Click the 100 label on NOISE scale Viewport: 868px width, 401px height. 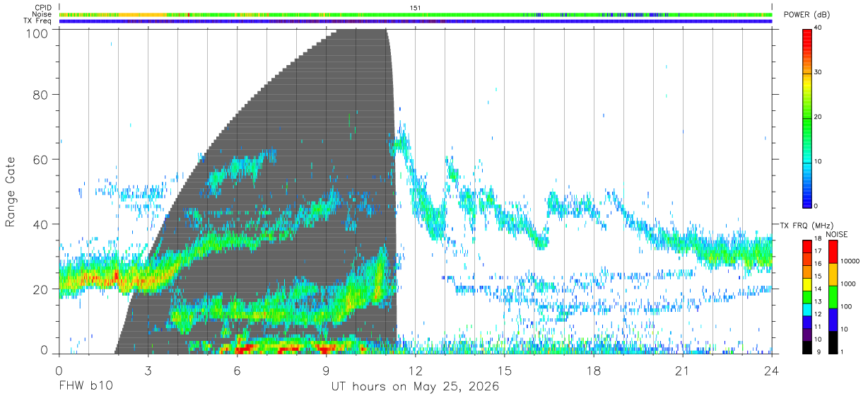(845, 307)
